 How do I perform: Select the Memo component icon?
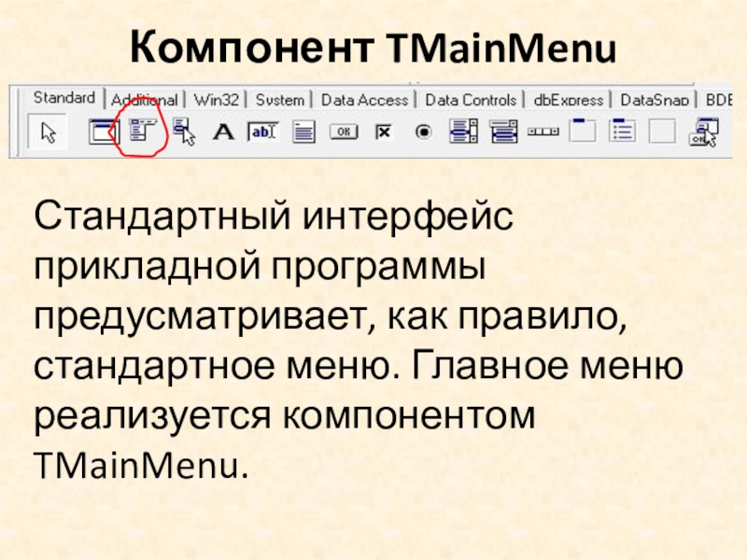[x=304, y=132]
